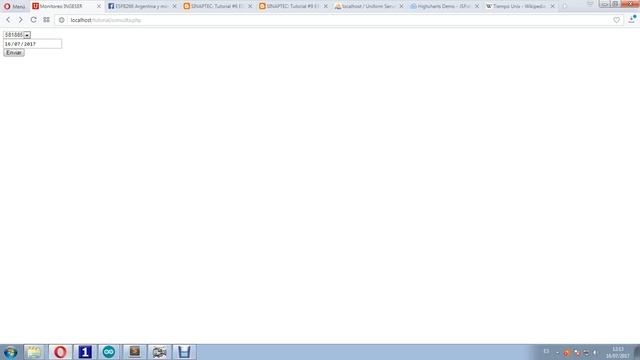Viewport: 640px width, 360px height.
Task: Switch to the localhost Uniform Server tab
Action: [369, 6]
